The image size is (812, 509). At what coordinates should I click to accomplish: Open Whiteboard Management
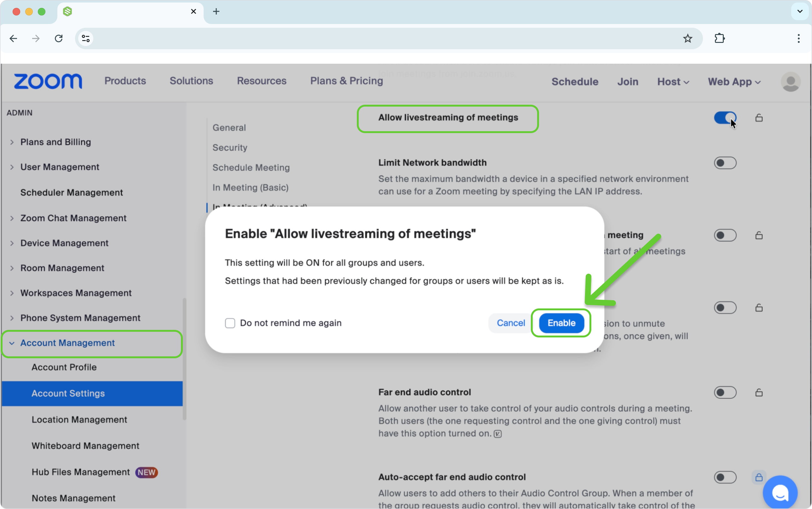pos(85,446)
